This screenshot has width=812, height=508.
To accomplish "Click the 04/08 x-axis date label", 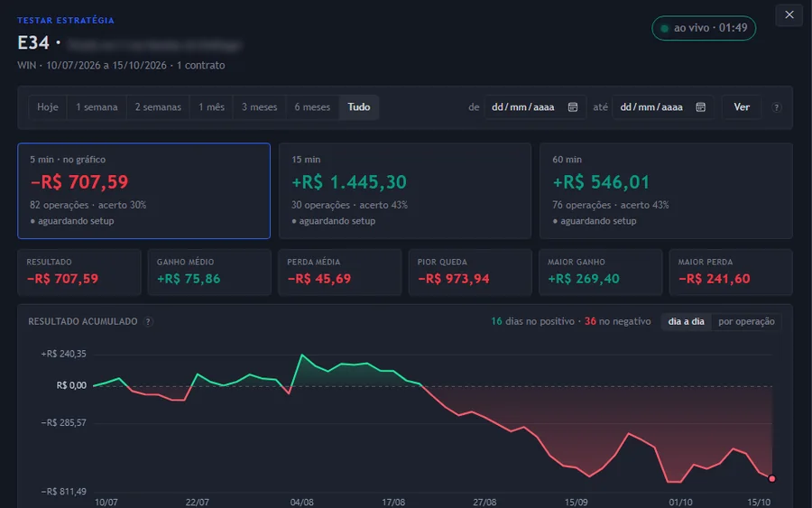I will point(302,503).
